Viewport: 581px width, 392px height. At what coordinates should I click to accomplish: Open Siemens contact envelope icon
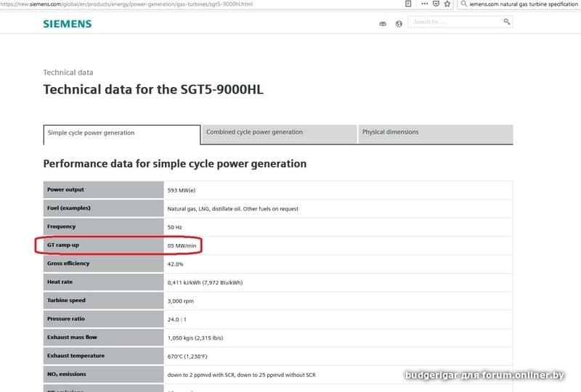383,24
